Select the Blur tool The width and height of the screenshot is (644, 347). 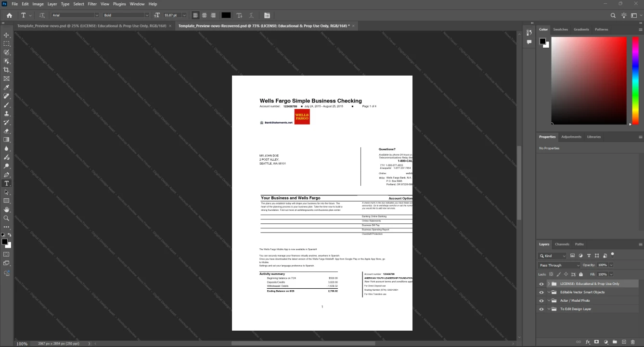coord(7,149)
